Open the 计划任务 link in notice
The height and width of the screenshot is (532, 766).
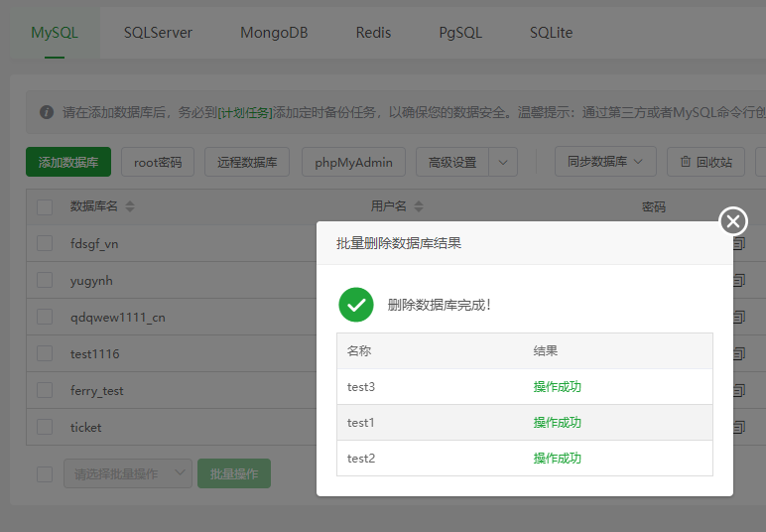(245, 112)
